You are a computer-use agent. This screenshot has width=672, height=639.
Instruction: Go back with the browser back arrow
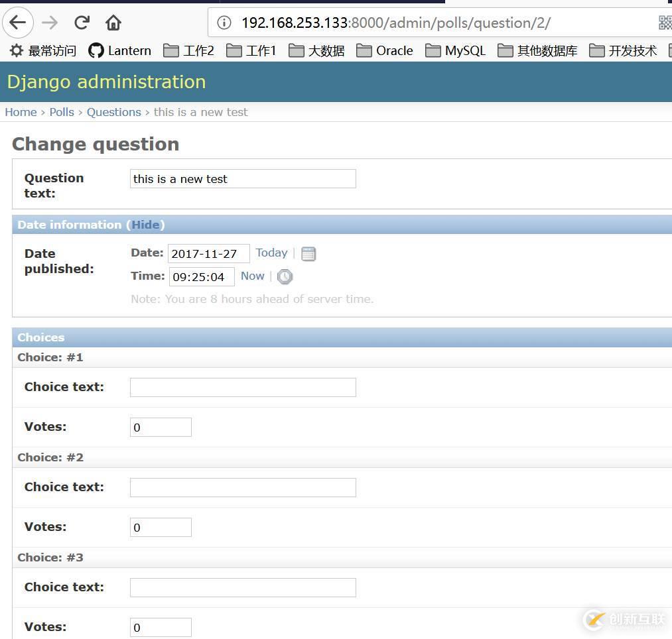coord(18,23)
